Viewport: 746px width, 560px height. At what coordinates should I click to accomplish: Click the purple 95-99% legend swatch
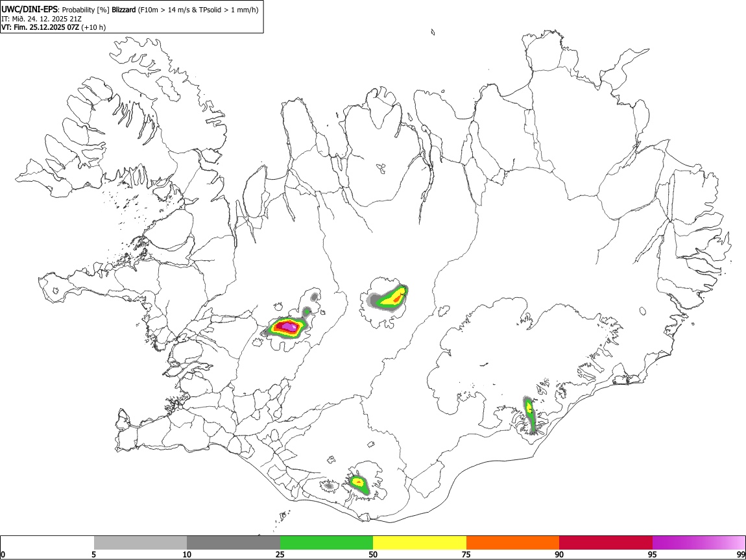[699, 542]
